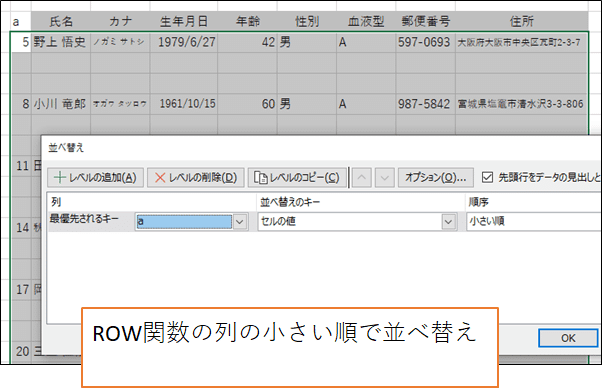Select the ROW number cell showing 20
The height and width of the screenshot is (388, 602).
point(21,351)
